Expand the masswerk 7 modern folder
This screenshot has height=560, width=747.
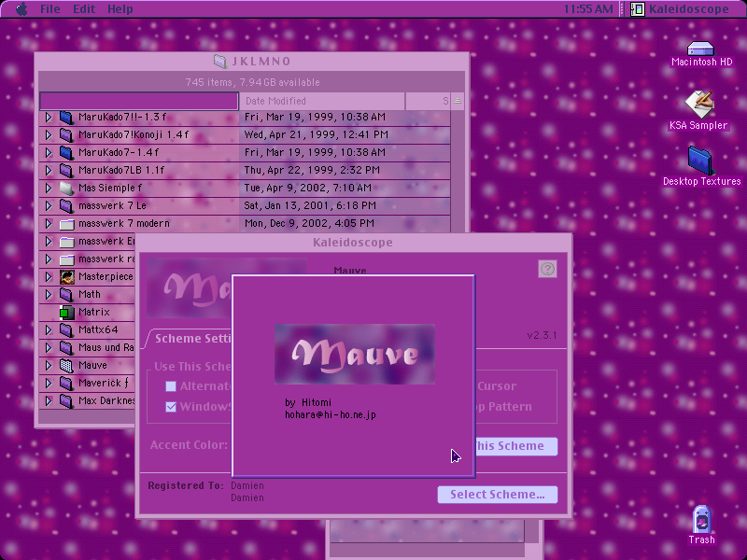coord(49,223)
